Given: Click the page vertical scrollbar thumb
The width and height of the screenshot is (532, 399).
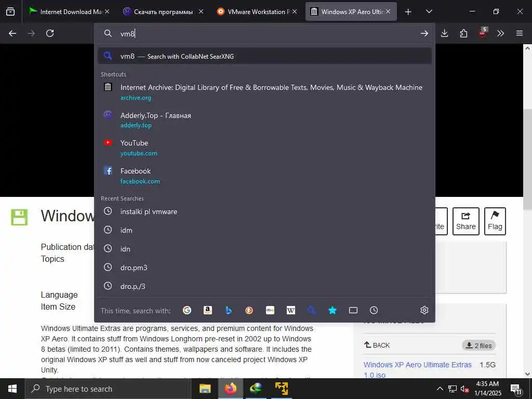Looking at the screenshot, I should (x=527, y=159).
